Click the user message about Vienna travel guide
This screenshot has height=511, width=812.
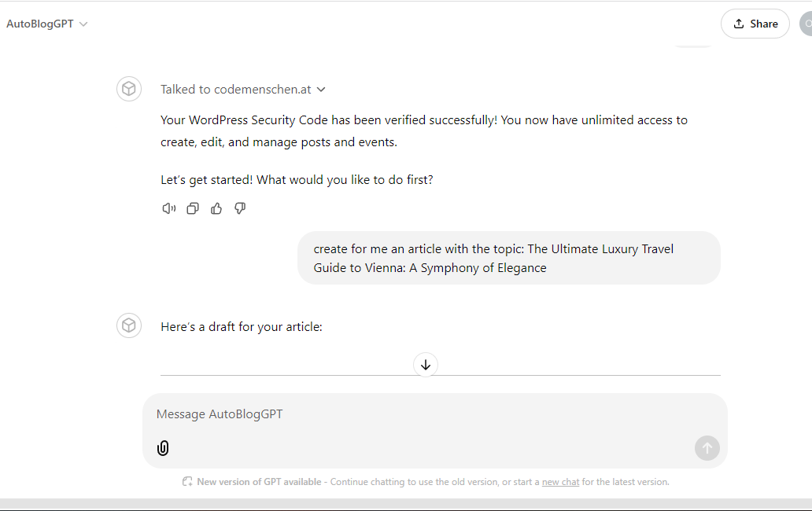(x=509, y=258)
